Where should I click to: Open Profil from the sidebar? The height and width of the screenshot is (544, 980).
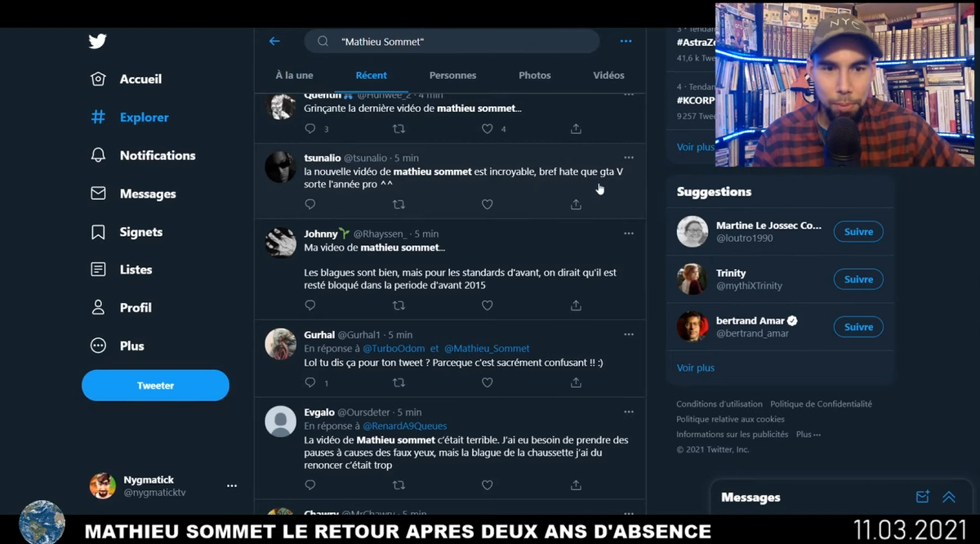[121, 308]
